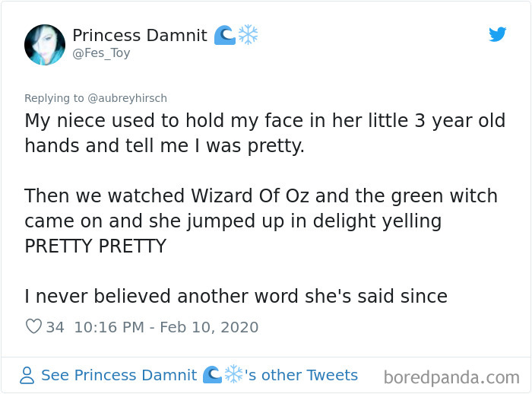Click the paragraph about the niece's little hands
The height and width of the screenshot is (394, 532).
[x=264, y=133]
